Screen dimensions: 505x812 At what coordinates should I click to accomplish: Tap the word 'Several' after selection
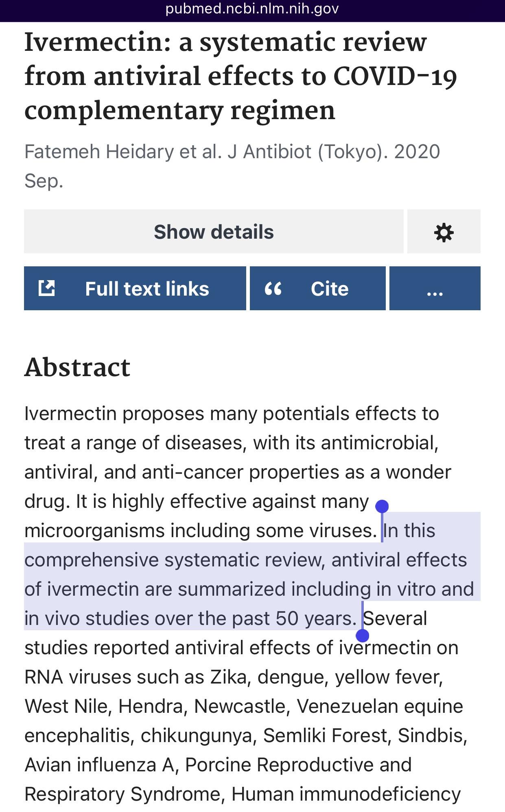395,618
